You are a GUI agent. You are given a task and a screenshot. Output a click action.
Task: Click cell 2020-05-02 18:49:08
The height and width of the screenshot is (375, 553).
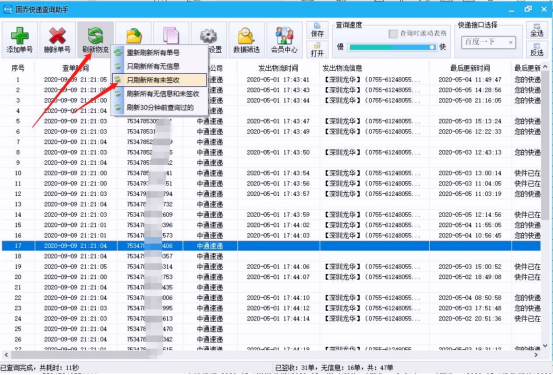[470, 277]
